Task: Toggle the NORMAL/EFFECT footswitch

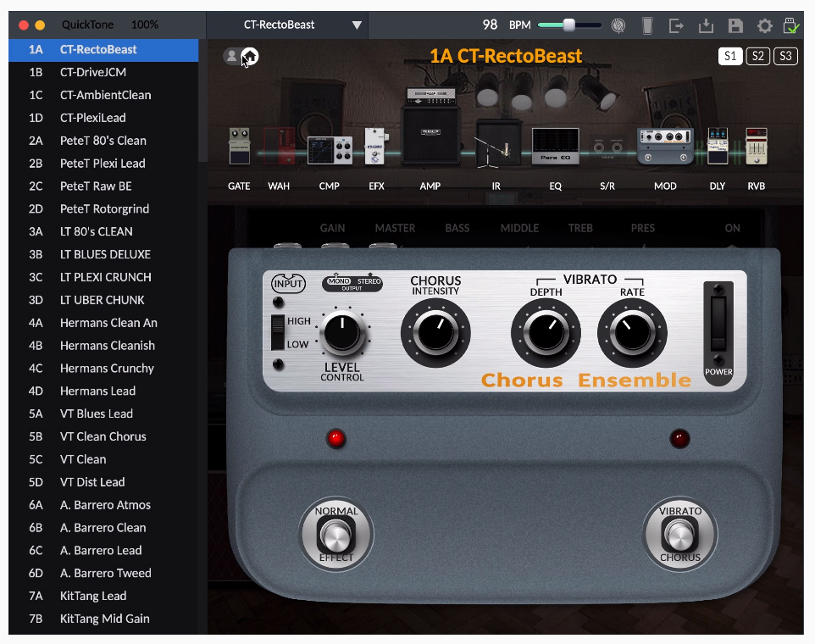Action: [335, 535]
